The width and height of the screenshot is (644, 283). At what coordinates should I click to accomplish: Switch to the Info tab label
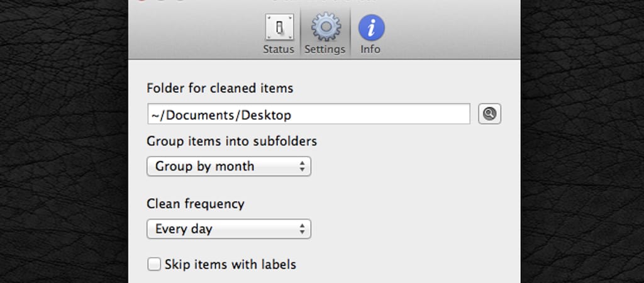coord(370,49)
